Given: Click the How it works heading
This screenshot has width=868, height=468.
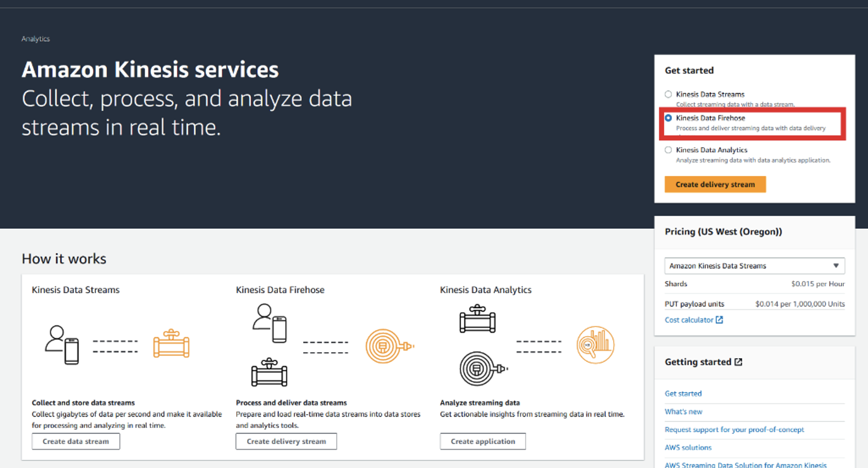Looking at the screenshot, I should pos(64,259).
